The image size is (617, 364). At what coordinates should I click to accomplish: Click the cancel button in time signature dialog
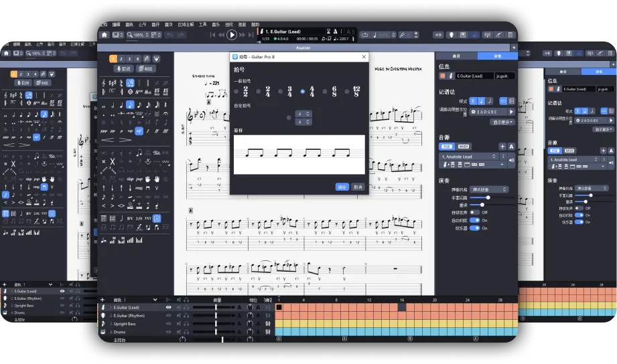pyautogui.click(x=358, y=187)
